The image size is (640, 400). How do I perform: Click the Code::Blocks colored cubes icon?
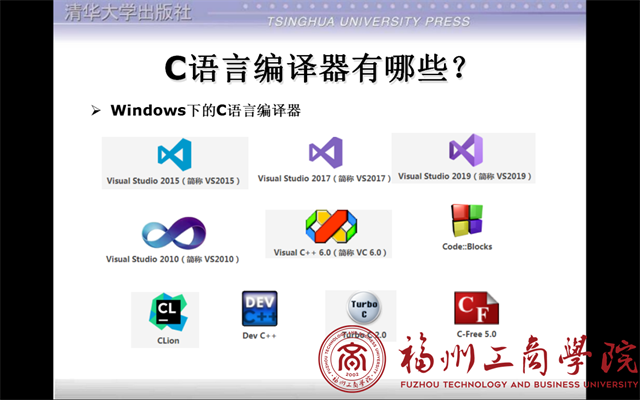466,221
